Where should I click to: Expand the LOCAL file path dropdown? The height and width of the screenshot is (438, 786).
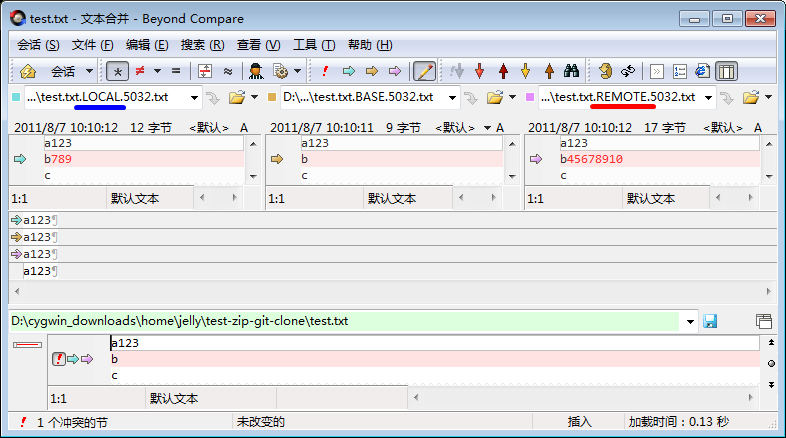[192, 97]
